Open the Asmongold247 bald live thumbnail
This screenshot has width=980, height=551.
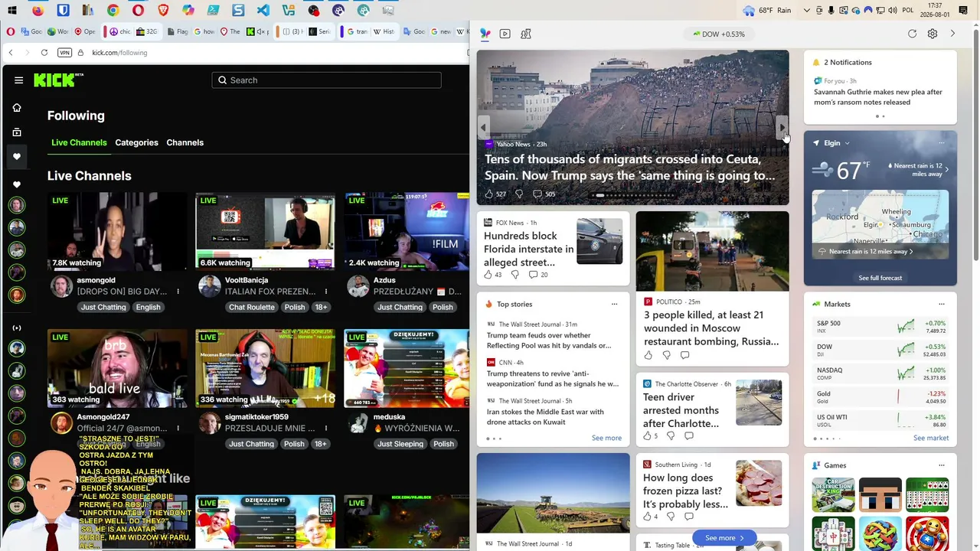point(117,368)
